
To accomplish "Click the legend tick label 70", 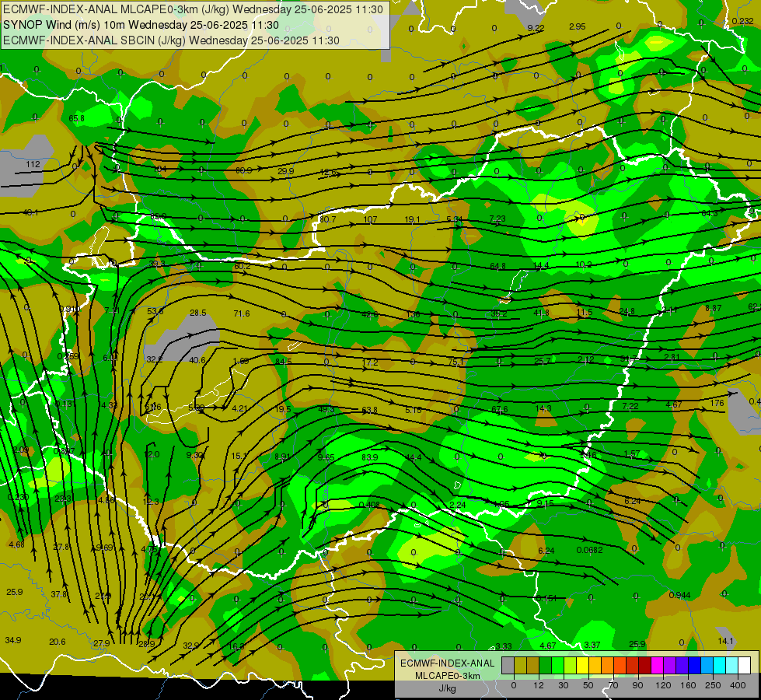I will point(613,685).
